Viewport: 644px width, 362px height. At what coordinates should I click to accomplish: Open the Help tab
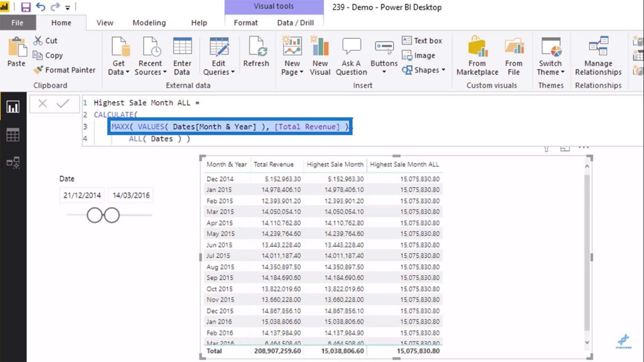[199, 23]
